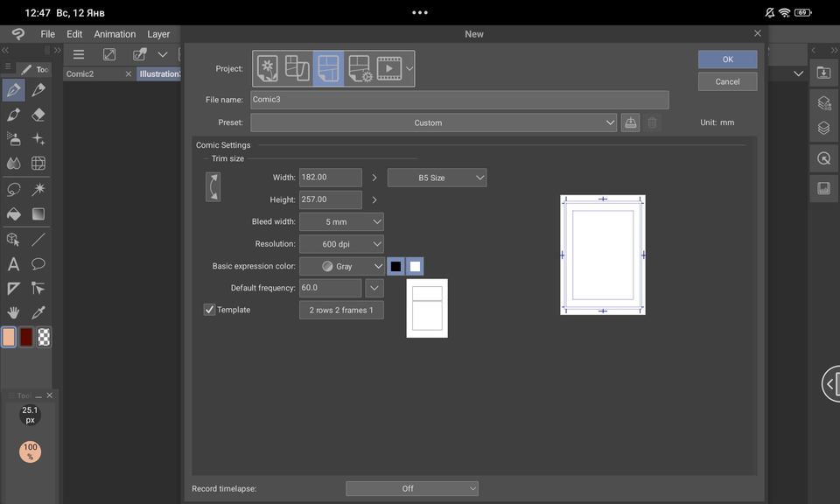Select the Eyedropper tool
This screenshot has width=840, height=504.
pos(38,312)
